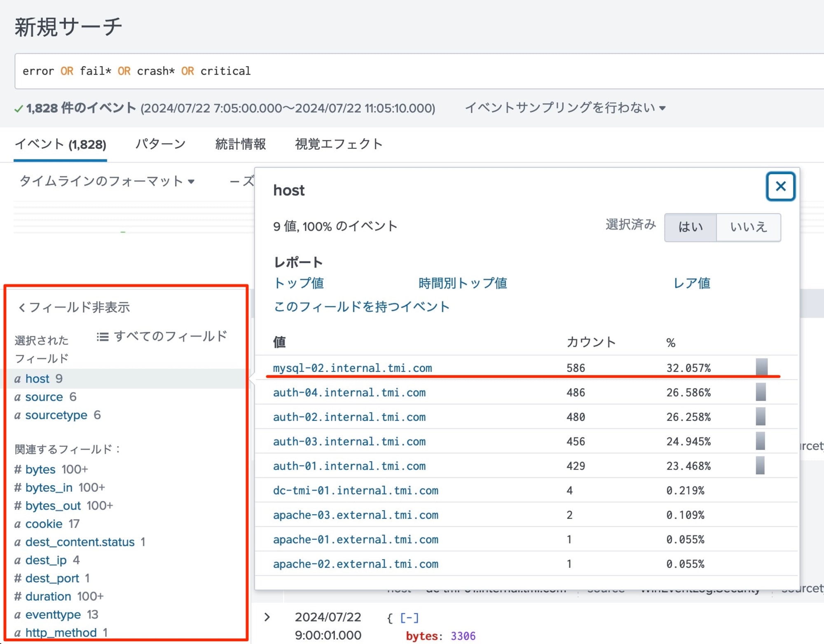Select dc-tmi-01.internal.tmi.com value

coord(356,490)
